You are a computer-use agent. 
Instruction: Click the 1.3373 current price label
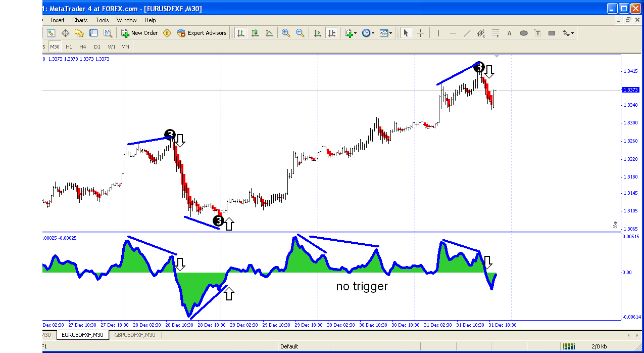631,90
